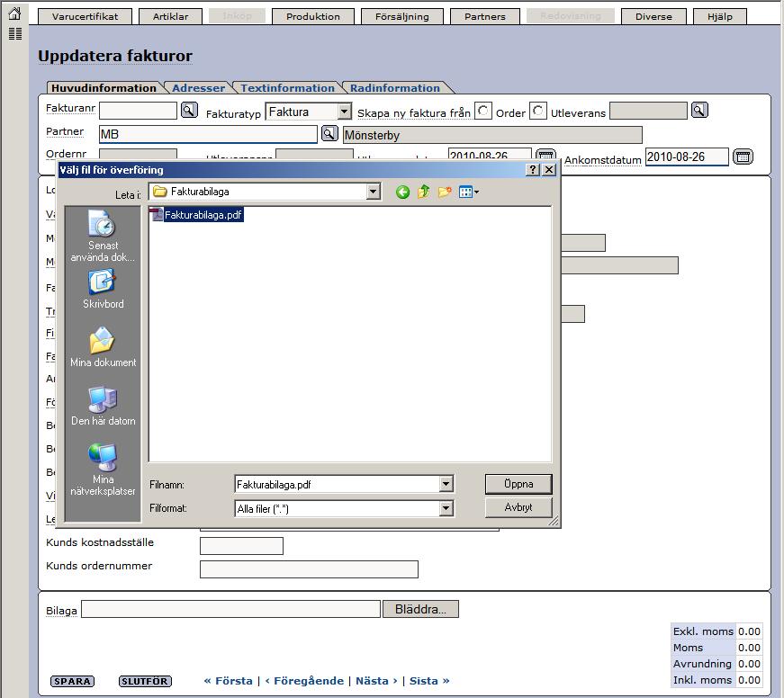Open the Försäljning menu

[402, 16]
